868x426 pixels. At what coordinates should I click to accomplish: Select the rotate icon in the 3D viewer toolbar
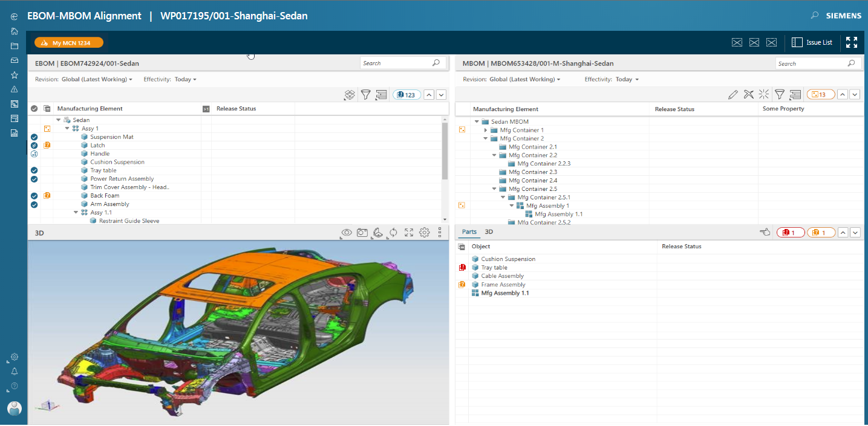tap(393, 232)
